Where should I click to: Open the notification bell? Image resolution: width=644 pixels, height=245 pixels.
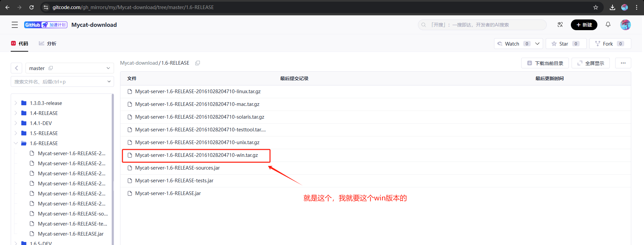click(x=608, y=24)
